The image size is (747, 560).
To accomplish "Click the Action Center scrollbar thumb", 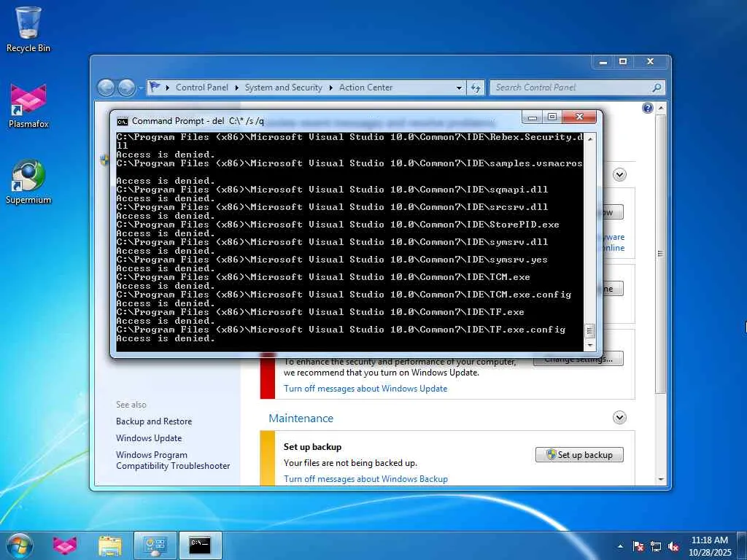I will [660, 253].
